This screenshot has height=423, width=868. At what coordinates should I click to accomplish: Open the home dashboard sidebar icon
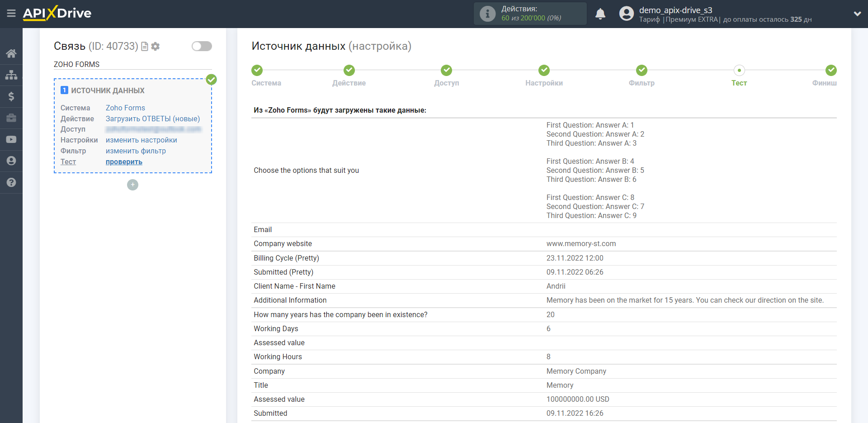tap(11, 53)
